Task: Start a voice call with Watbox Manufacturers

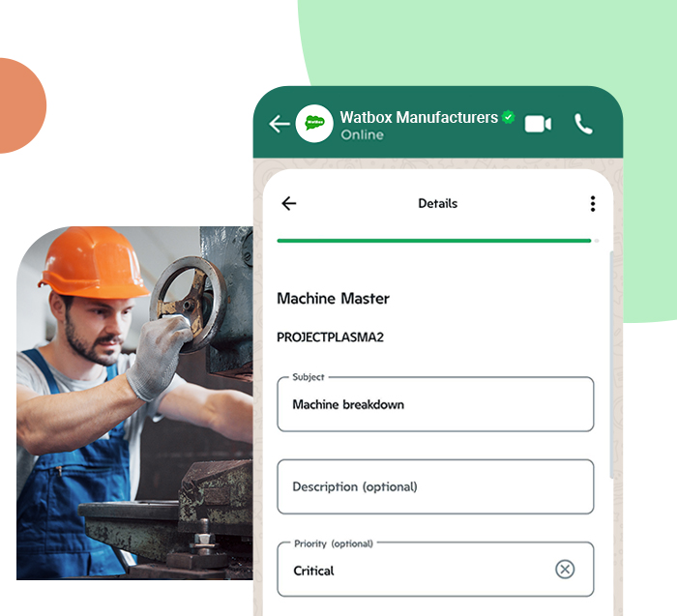Action: [x=583, y=124]
